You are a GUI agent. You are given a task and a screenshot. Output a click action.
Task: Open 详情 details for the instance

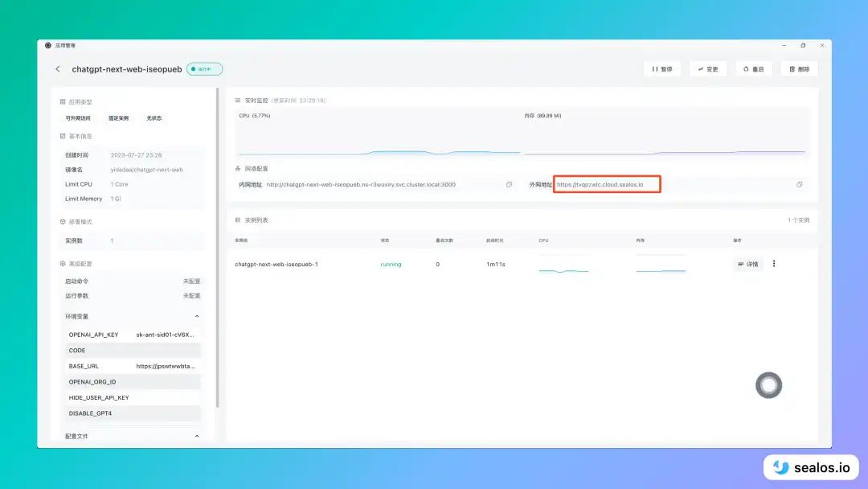748,264
